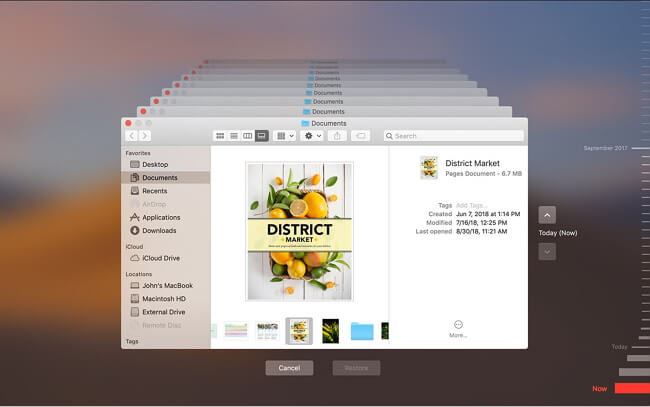Switch to column view in the toolbar
This screenshot has width=650, height=407.
pos(248,135)
